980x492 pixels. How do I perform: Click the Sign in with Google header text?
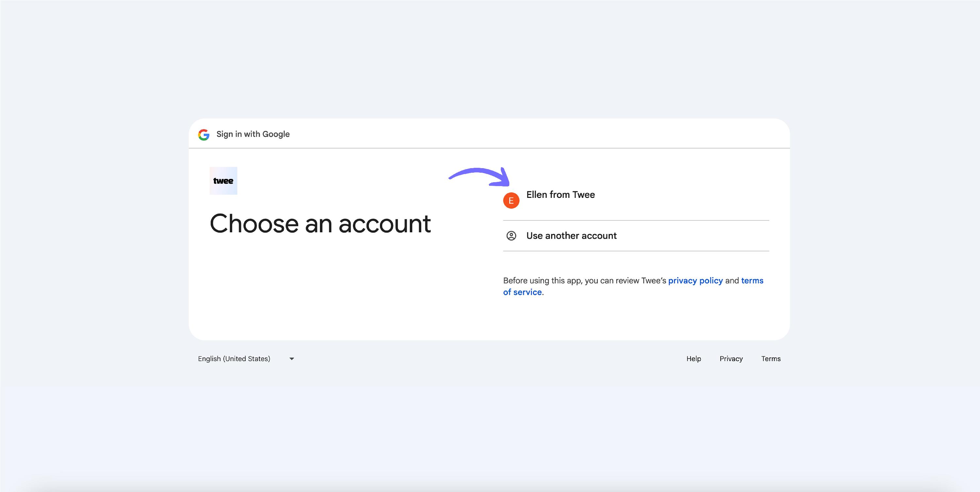[x=253, y=134]
